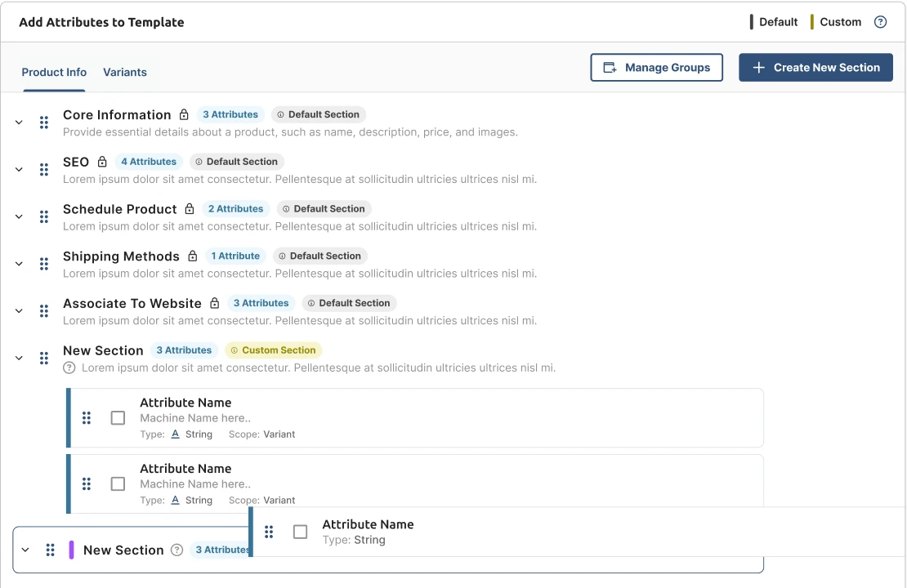Tick the checkbox on the floating Attribute Name card
The image size is (907, 588).
click(300, 532)
